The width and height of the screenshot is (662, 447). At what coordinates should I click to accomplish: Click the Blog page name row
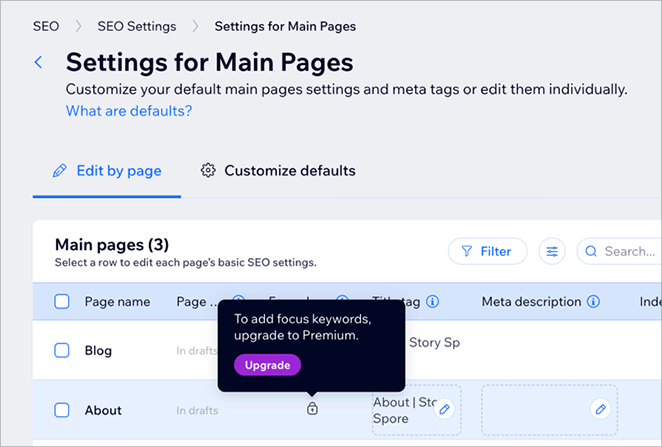coord(98,350)
